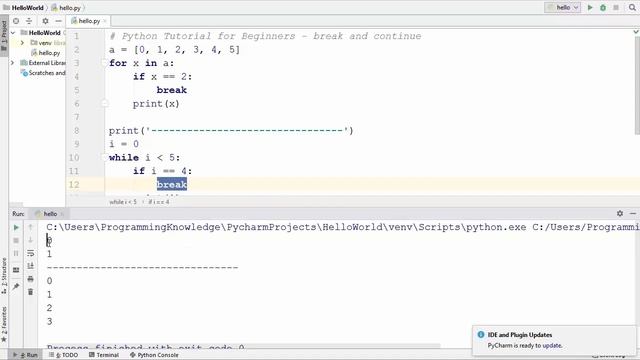Viewport: 640px width, 360px height.
Task: Hide the Run panel with minus icon
Action: pos(633,213)
